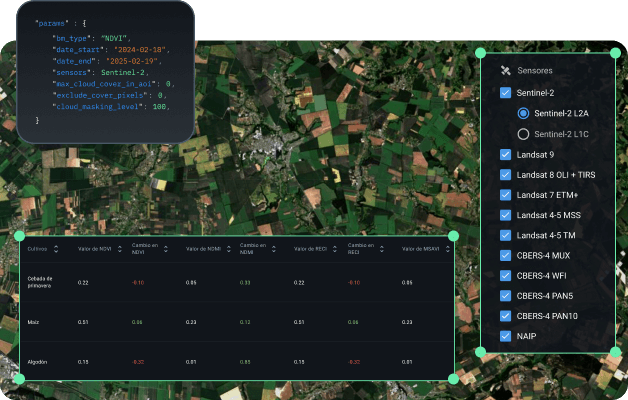Screen dimensions: 628x400
Task: Click Algodón NDMI value 0.01
Action: pyautogui.click(x=191, y=362)
